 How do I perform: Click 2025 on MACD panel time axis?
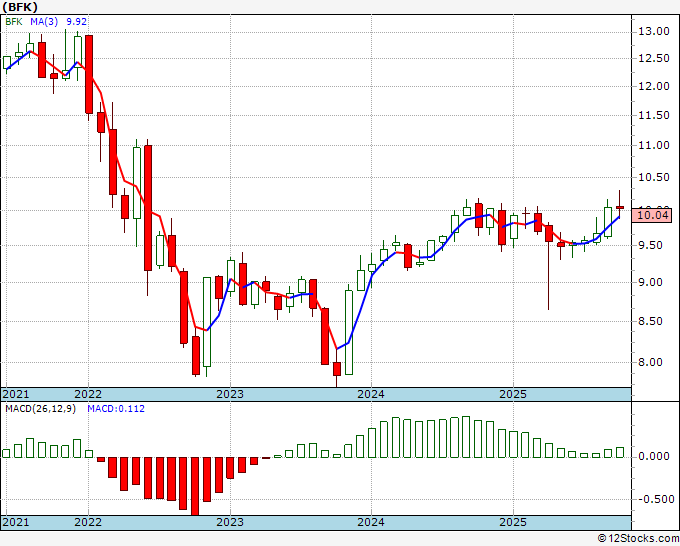(513, 522)
